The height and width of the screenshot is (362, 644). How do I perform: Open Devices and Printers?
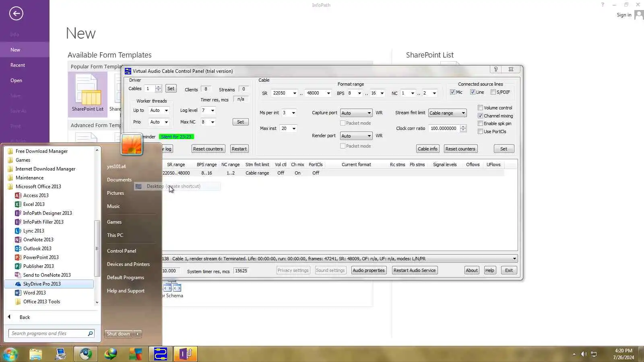pyautogui.click(x=128, y=264)
